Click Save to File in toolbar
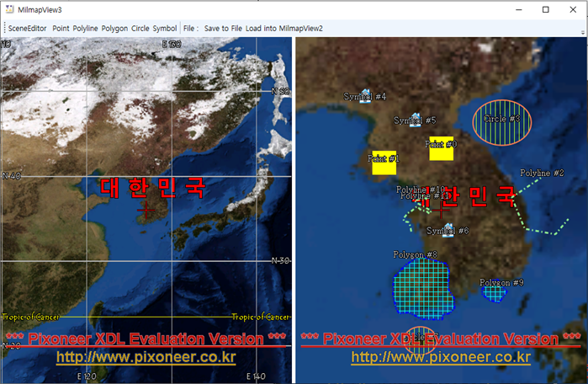 223,29
